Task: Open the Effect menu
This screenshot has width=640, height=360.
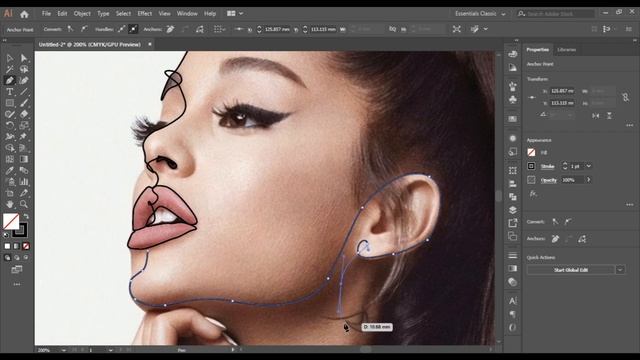Action: pos(144,13)
